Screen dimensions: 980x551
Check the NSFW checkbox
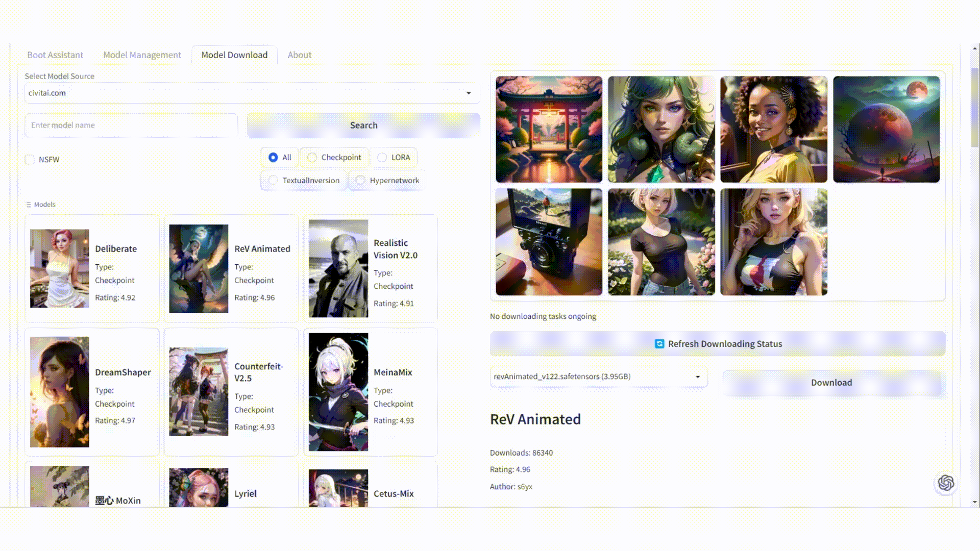(30, 160)
